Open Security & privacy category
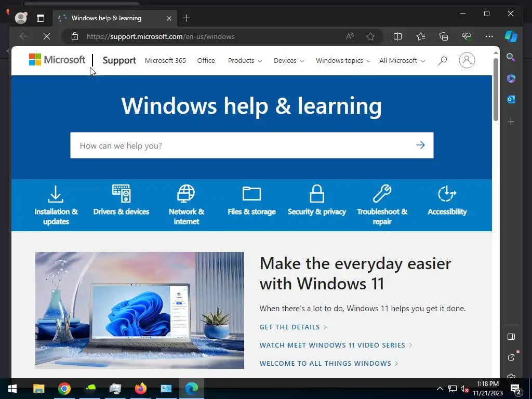532x399 pixels. click(x=316, y=200)
